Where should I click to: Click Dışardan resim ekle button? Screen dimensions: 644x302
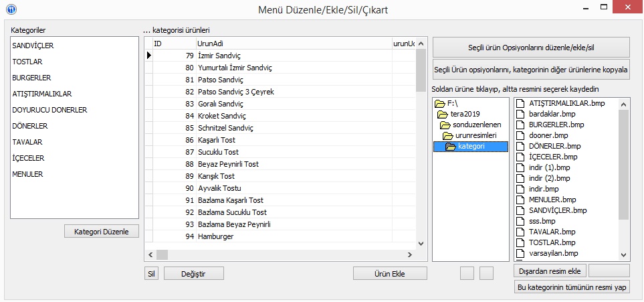(550, 271)
